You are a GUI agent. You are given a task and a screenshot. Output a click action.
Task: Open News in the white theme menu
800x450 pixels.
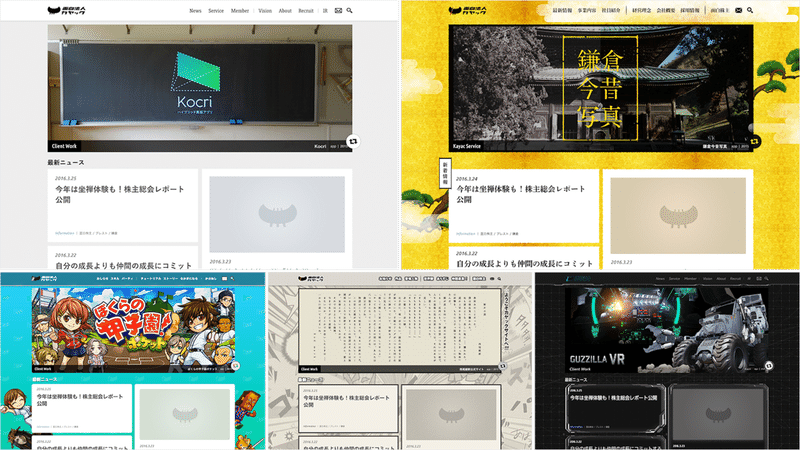click(195, 11)
